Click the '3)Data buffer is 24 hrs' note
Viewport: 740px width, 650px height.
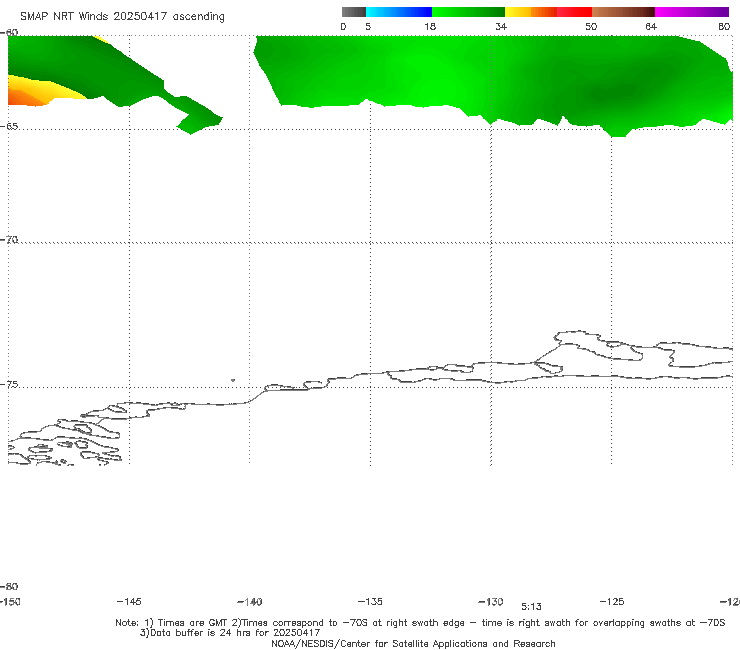230,633
